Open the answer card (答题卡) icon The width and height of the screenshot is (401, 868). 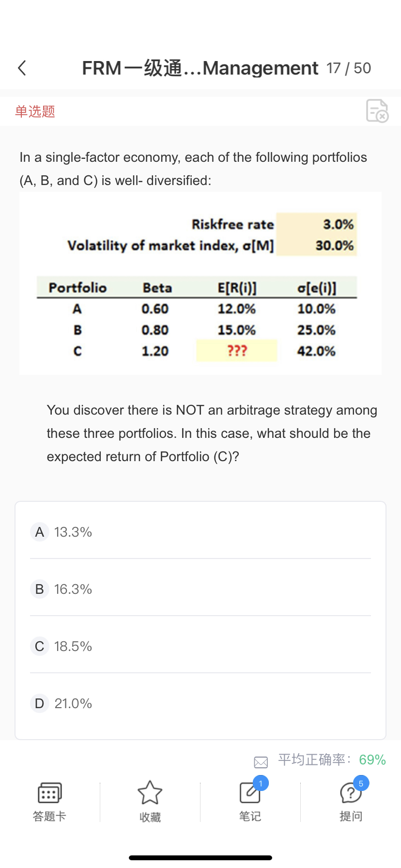(49, 793)
